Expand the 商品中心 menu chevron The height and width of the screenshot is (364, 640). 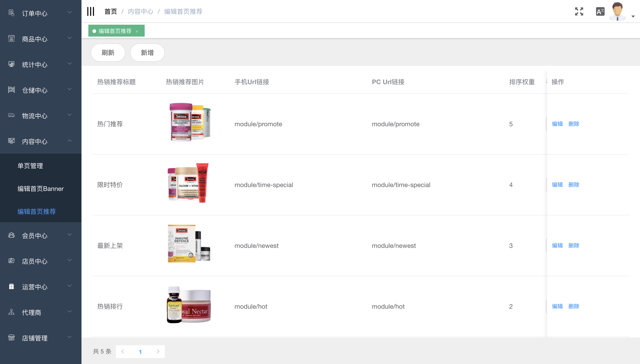[70, 38]
